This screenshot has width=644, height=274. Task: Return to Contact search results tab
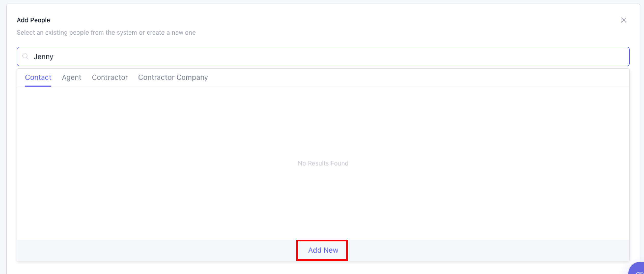(38, 77)
